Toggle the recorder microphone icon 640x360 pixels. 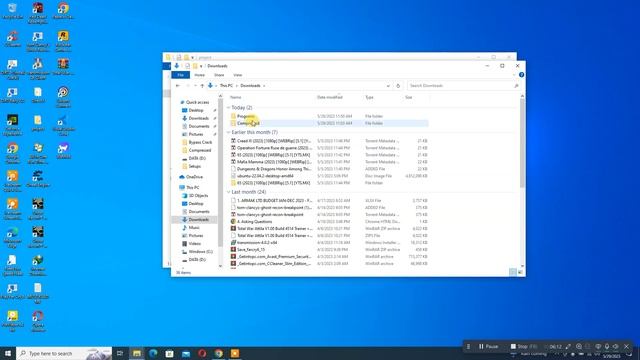(x=607, y=347)
